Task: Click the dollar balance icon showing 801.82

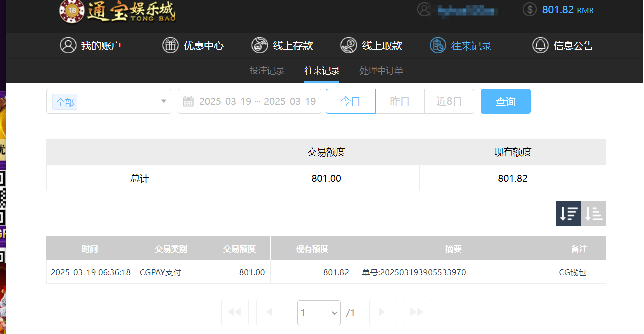Action: coord(529,9)
